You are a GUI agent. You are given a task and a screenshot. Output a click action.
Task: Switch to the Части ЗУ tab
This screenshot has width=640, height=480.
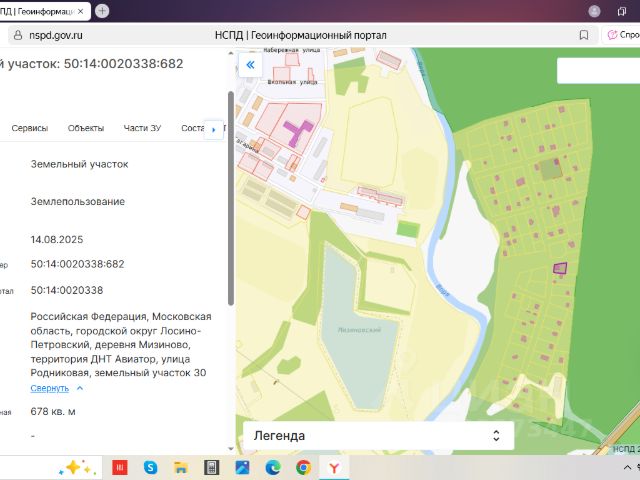pos(142,128)
